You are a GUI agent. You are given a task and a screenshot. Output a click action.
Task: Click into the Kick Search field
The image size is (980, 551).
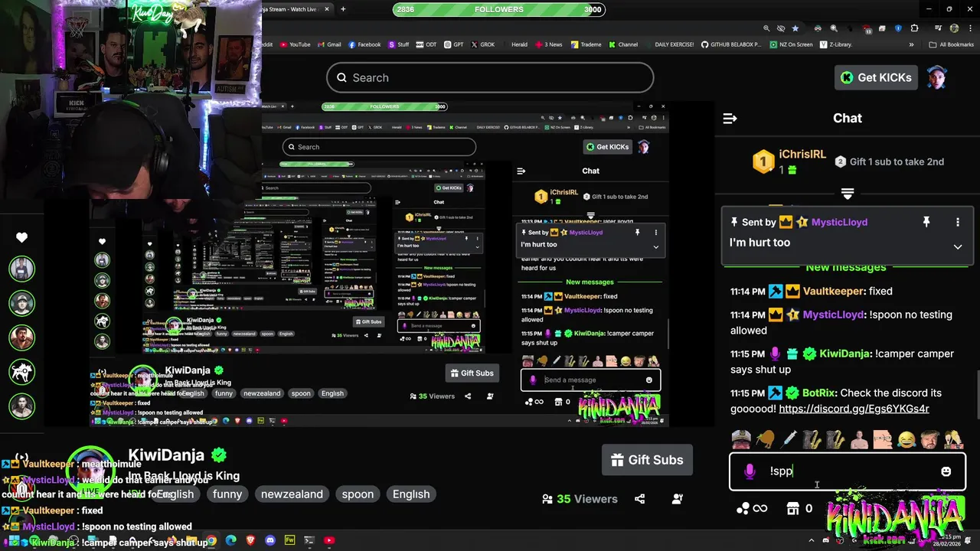(490, 77)
